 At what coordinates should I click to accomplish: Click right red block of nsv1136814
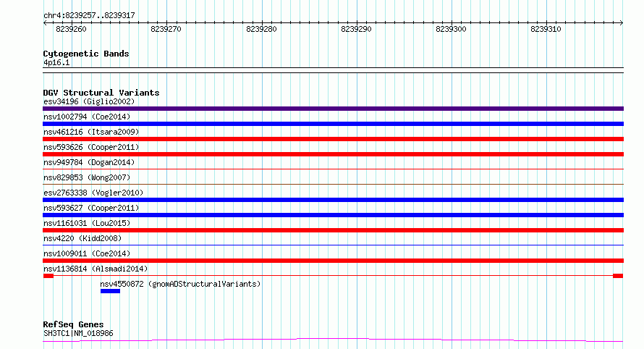point(618,276)
